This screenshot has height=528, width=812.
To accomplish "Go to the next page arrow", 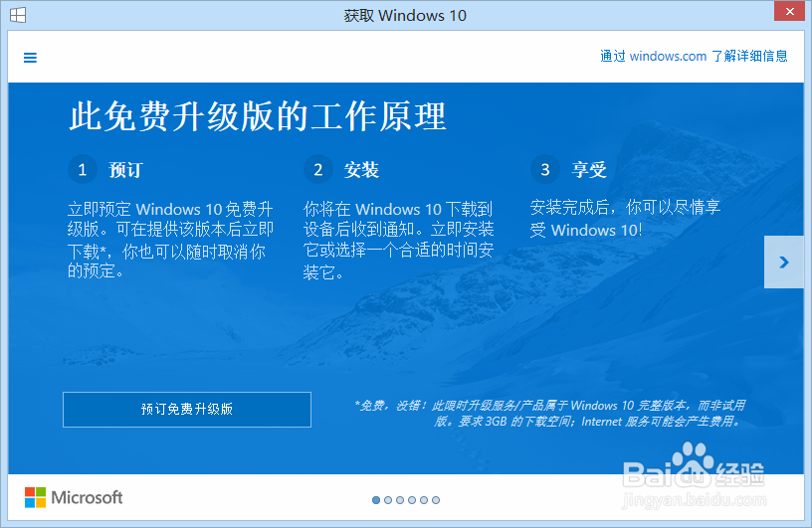I will [x=783, y=262].
